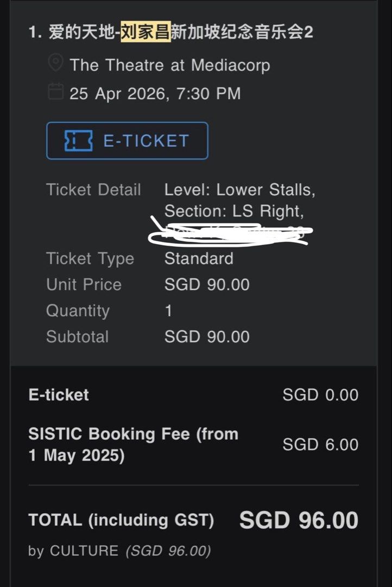Click the location pin icon

pyautogui.click(x=54, y=63)
